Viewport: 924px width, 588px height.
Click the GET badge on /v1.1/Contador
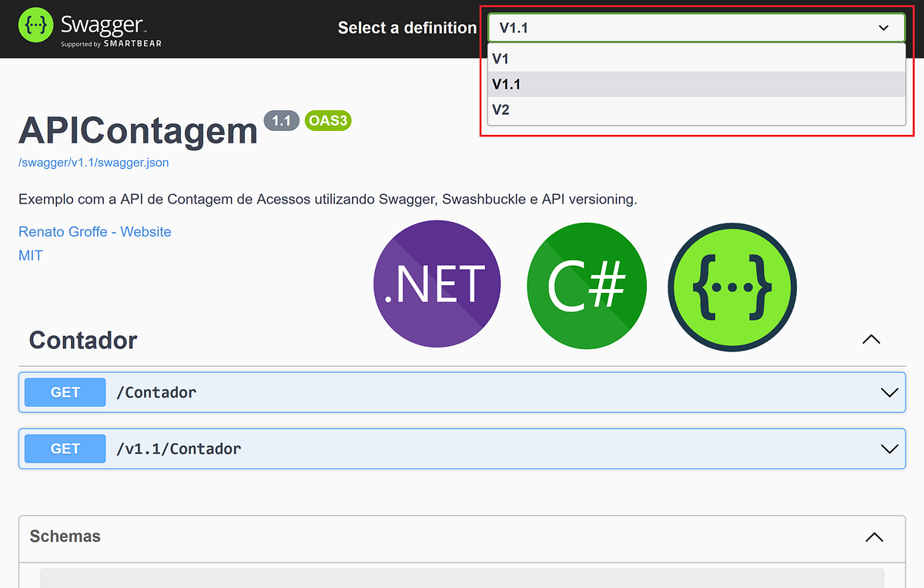[65, 448]
